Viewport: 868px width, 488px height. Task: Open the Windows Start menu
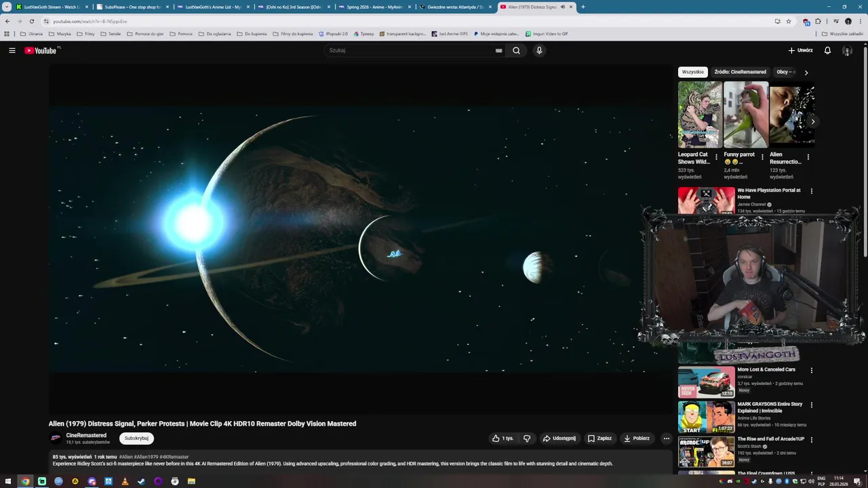click(8, 481)
